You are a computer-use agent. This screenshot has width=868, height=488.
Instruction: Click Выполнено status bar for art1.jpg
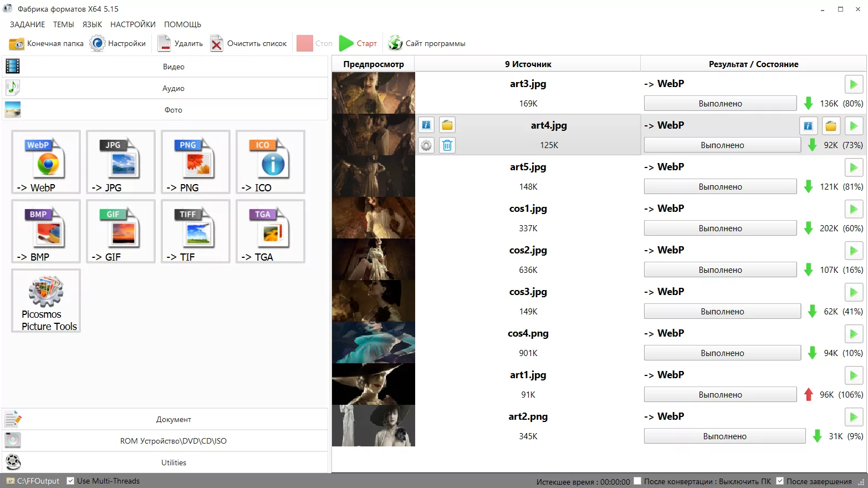click(x=720, y=394)
